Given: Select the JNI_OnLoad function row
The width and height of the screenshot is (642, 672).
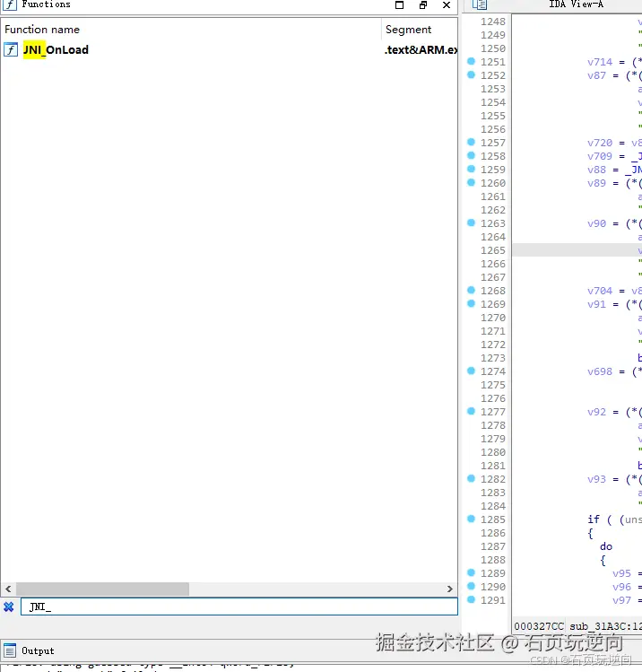Looking at the screenshot, I should [x=230, y=49].
